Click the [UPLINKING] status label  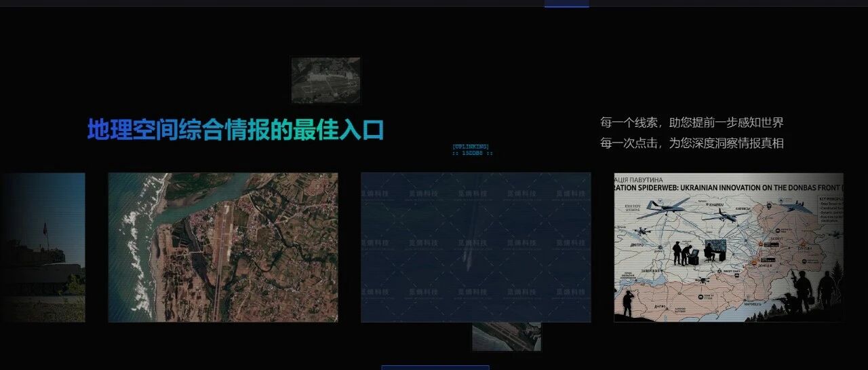471,147
